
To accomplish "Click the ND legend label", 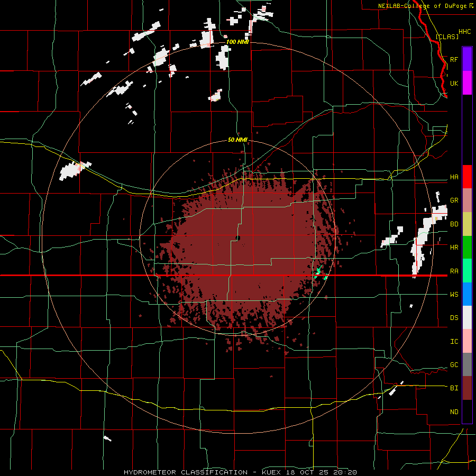I will (x=454, y=412).
